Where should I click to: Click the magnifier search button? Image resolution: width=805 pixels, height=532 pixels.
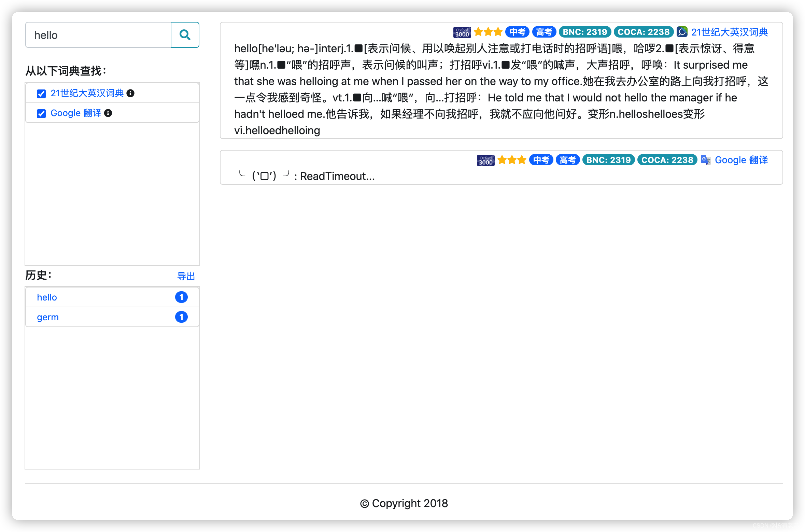185,35
